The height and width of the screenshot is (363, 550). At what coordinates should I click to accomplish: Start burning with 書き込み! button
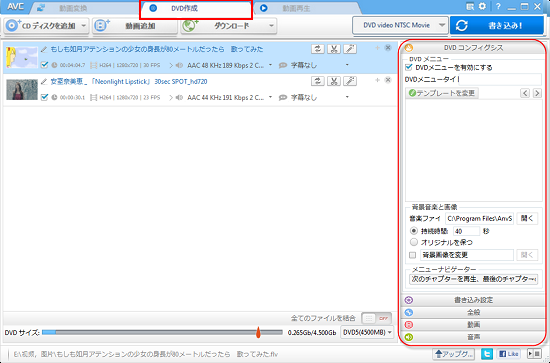[497, 25]
